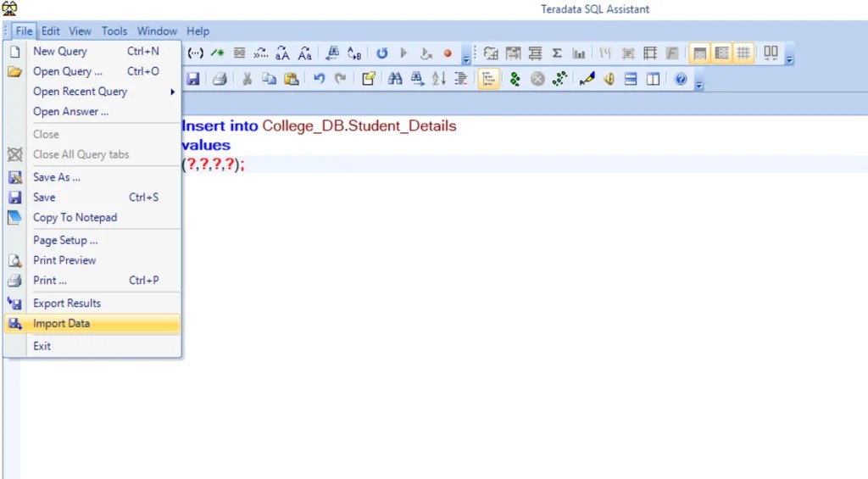Open the Tools menu
Image resolution: width=868 pixels, height=479 pixels.
coord(114,31)
